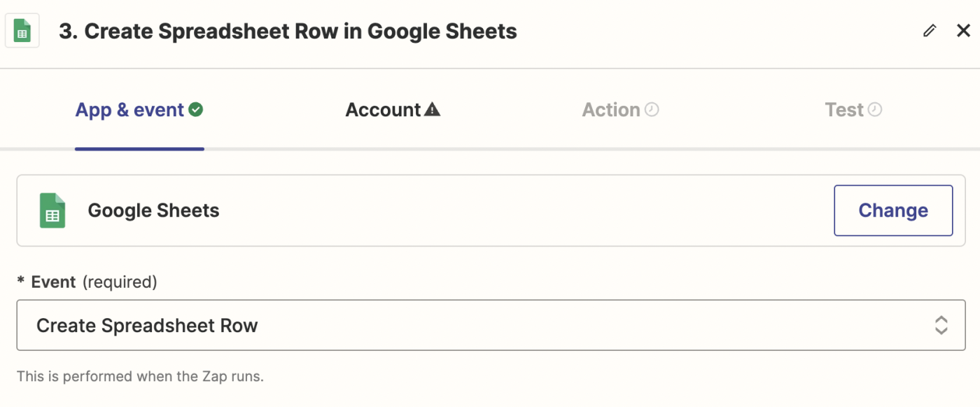Click 'Create Spreadsheet Row' selected value

(147, 326)
